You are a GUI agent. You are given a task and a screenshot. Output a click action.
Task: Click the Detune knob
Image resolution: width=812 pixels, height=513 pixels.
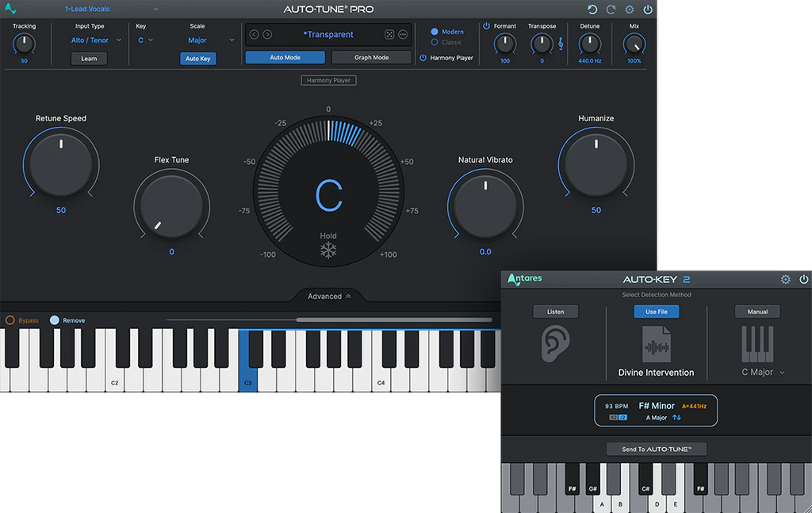tap(590, 44)
